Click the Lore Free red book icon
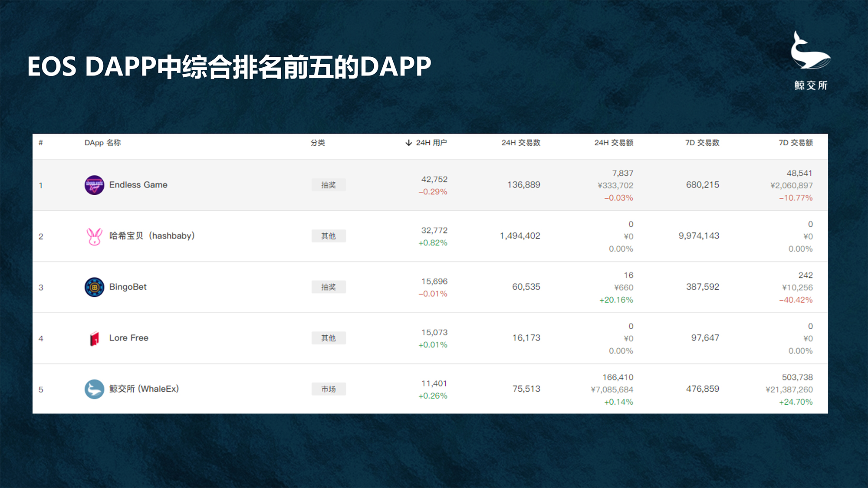Image resolution: width=868 pixels, height=488 pixels. [x=94, y=338]
